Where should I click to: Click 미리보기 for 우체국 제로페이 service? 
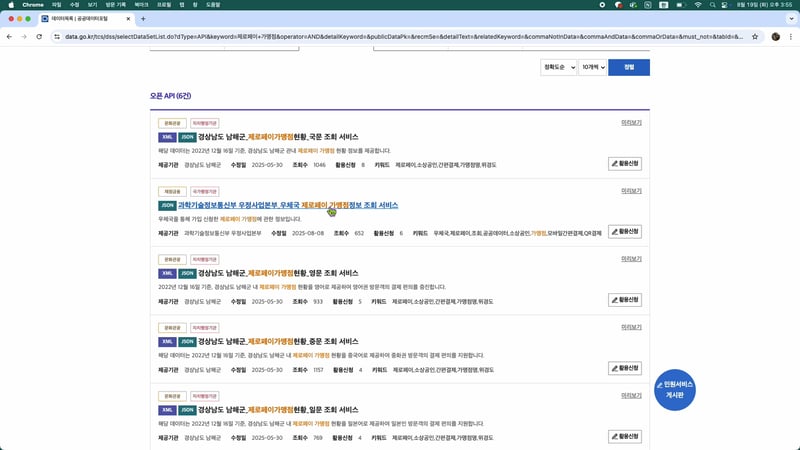[631, 191]
